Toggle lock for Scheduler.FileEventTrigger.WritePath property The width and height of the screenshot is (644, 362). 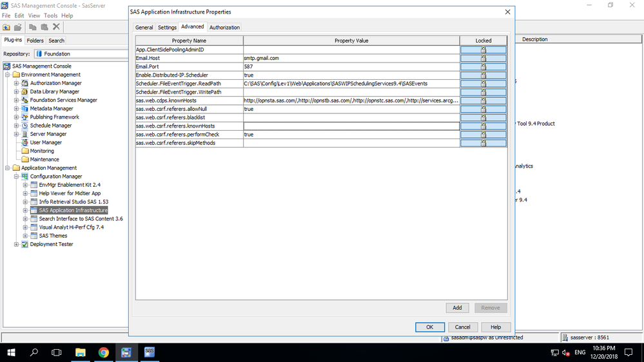coord(483,92)
